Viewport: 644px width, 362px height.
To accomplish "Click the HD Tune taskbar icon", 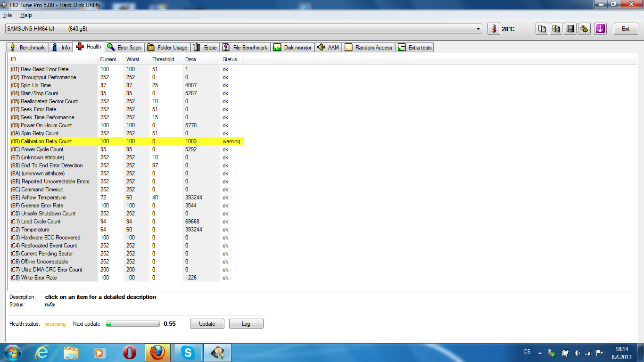I will [217, 353].
